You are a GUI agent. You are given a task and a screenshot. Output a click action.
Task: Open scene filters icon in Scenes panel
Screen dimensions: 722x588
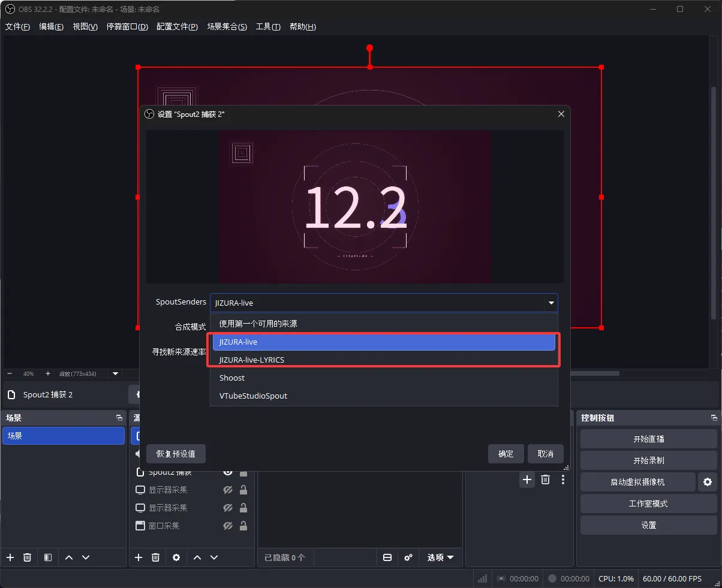tap(48, 557)
